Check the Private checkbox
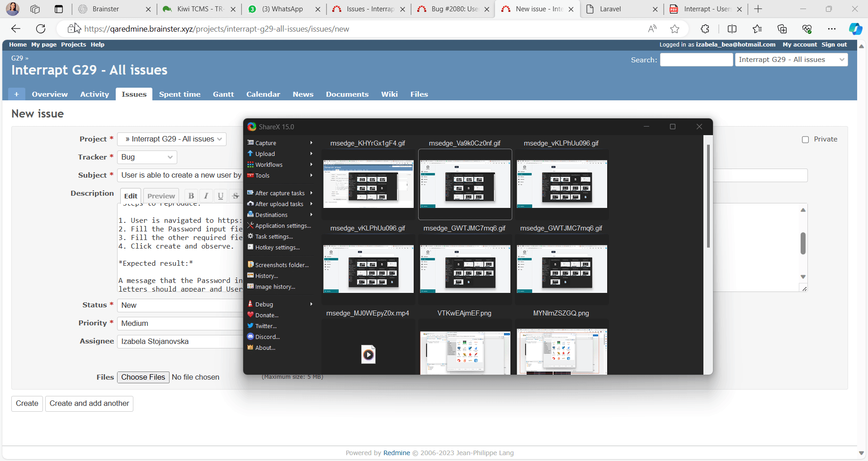868x461 pixels. (x=805, y=140)
